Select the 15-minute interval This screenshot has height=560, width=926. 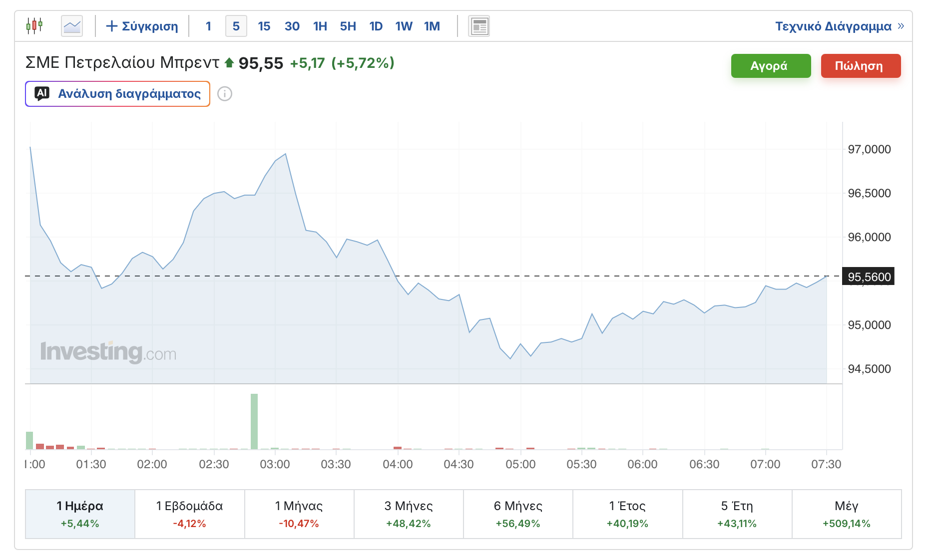click(264, 26)
